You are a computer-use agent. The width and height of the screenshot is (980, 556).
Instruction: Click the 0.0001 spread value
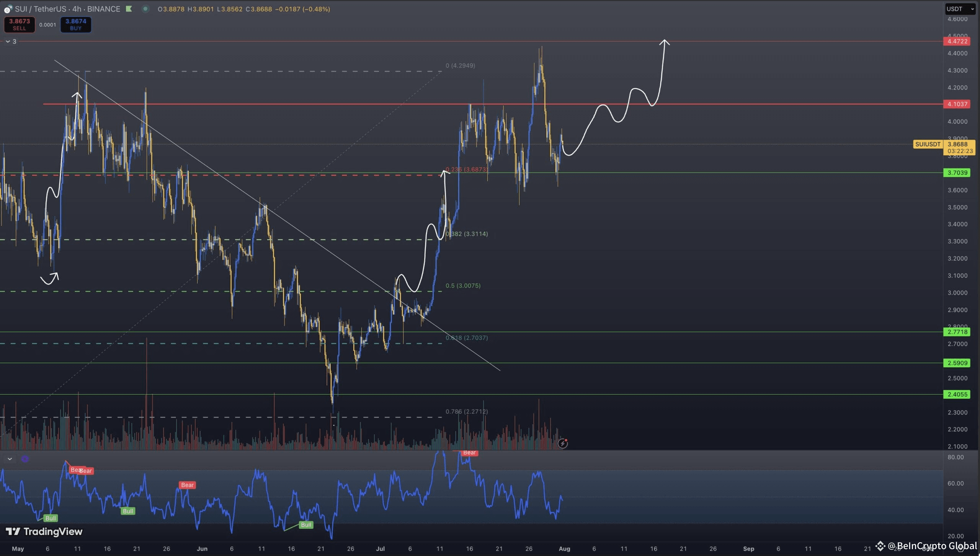tap(47, 25)
